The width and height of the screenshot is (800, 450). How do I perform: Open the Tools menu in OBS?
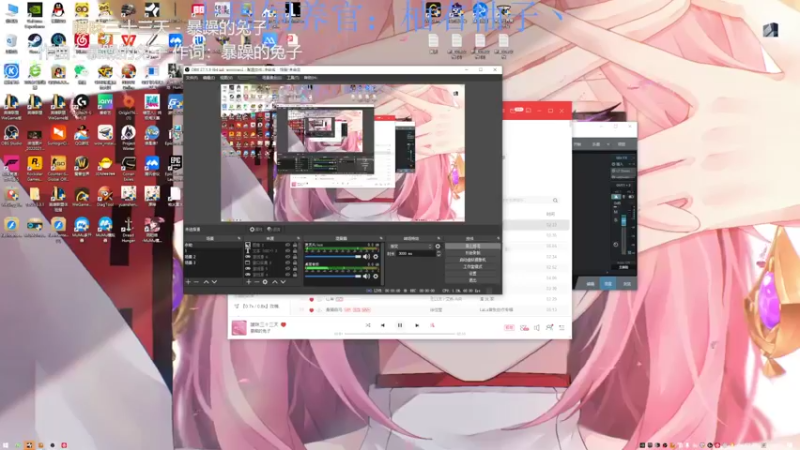click(292, 78)
